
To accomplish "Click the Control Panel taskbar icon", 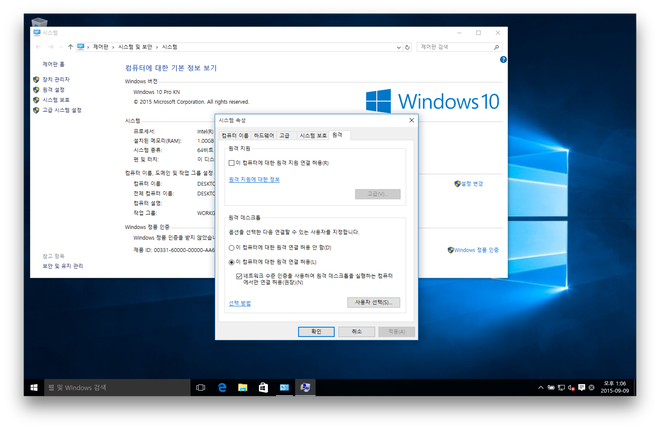I will pos(284,388).
